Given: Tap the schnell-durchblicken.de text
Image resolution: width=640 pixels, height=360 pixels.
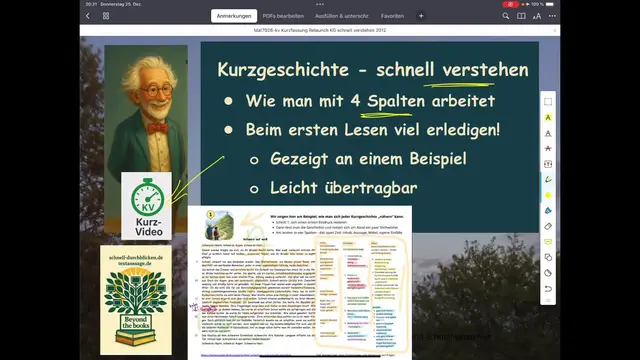Looking at the screenshot, I should 136,258.
